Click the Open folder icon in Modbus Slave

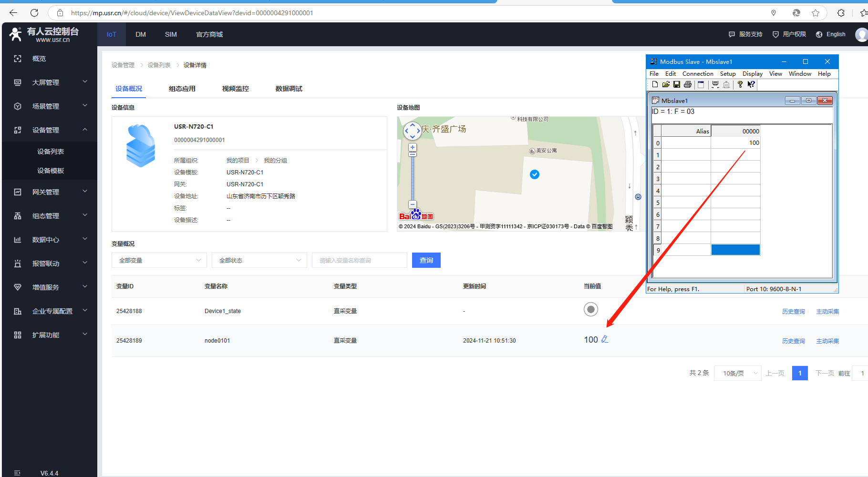pyautogui.click(x=666, y=84)
